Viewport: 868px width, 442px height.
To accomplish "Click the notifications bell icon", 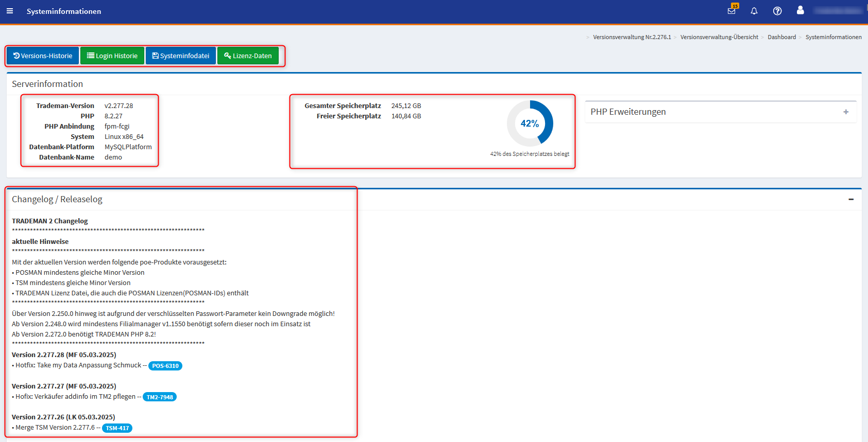I will click(x=754, y=11).
